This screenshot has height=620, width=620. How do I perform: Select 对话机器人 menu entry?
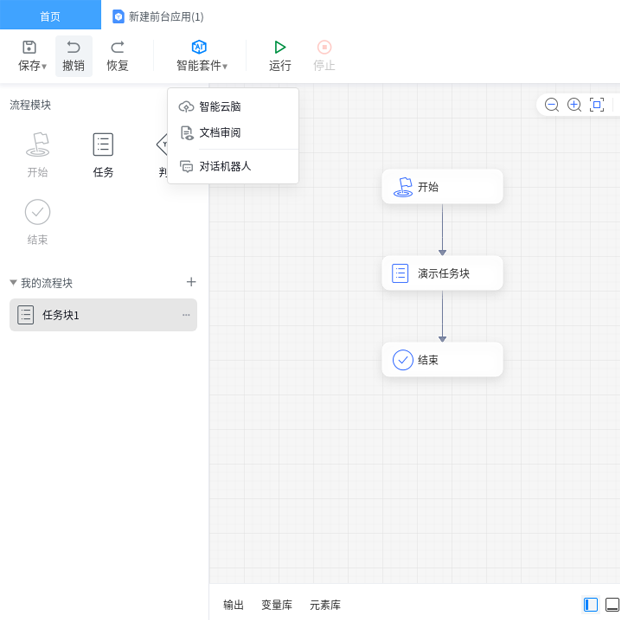[x=225, y=167]
